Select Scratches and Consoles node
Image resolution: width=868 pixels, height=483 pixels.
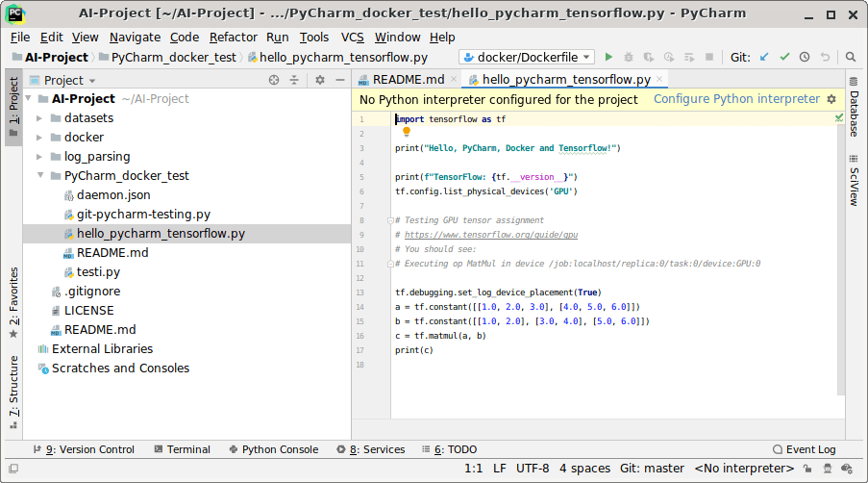[x=120, y=369]
